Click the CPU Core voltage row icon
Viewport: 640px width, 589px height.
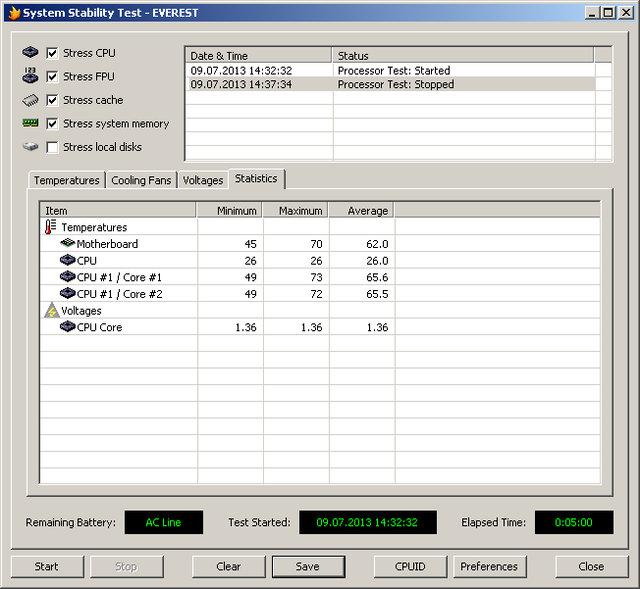pyautogui.click(x=67, y=327)
